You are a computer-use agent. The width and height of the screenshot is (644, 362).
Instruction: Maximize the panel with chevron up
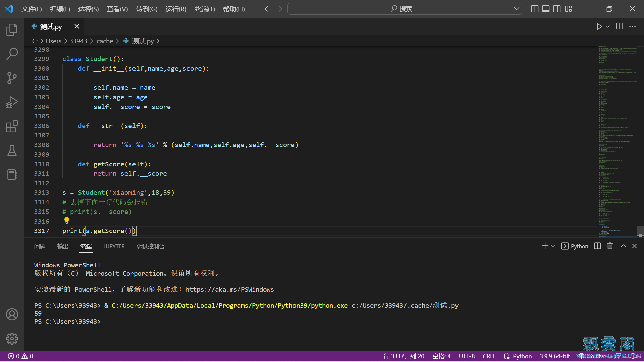coord(623,246)
